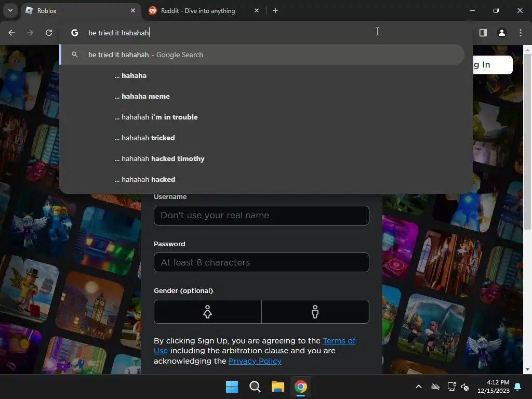The height and width of the screenshot is (399, 532).
Task: Open the tab search dropdown arrow
Action: (10, 10)
